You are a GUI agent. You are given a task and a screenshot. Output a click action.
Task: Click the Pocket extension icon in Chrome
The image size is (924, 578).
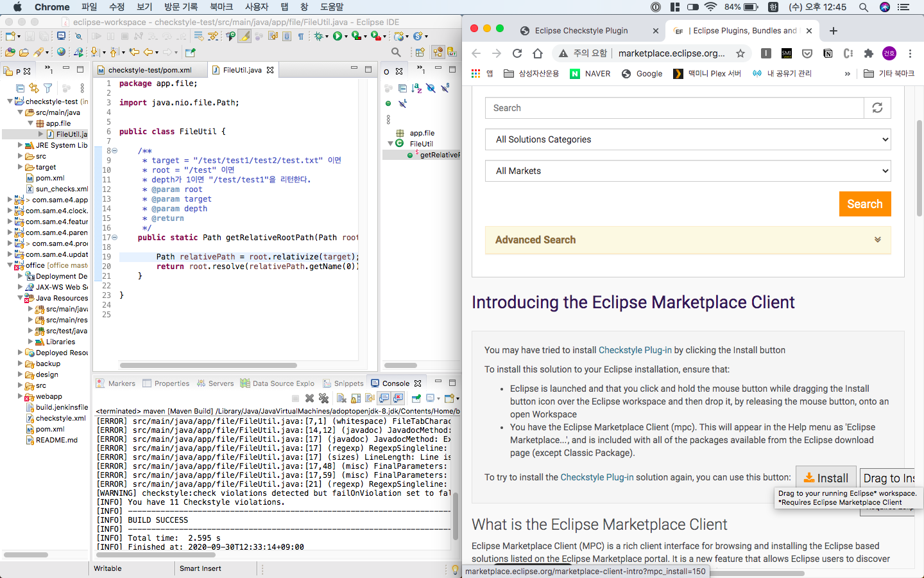click(x=807, y=53)
